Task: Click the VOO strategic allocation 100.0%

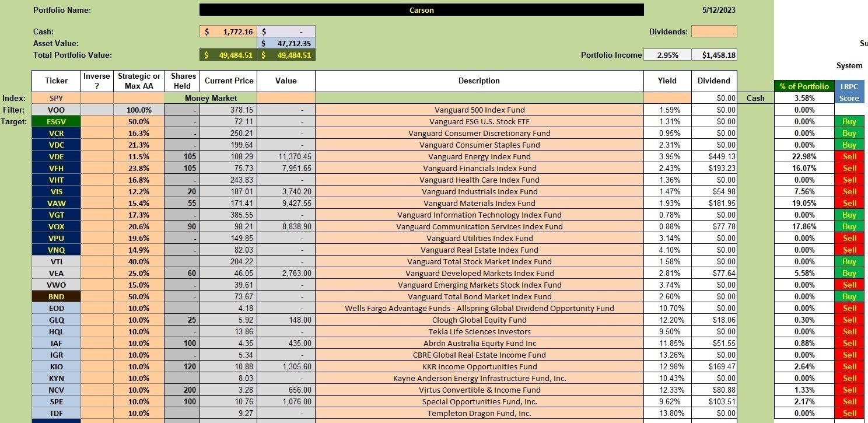Action: [x=139, y=110]
